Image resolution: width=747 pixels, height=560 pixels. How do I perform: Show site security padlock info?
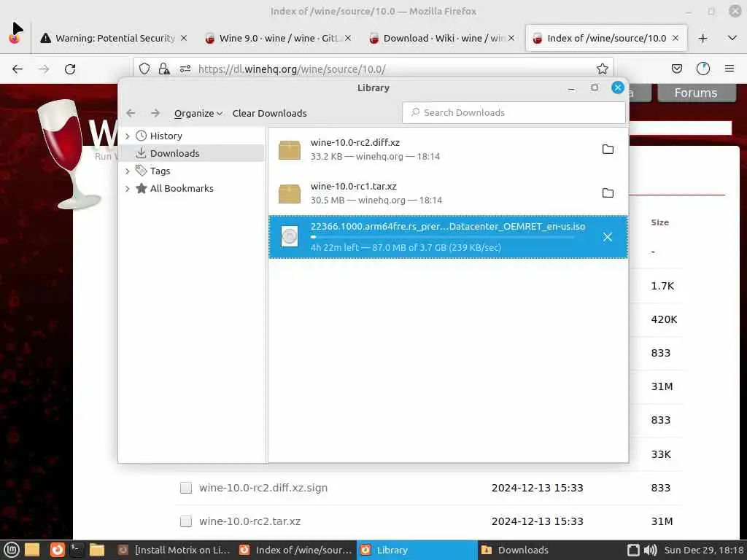[x=164, y=69]
